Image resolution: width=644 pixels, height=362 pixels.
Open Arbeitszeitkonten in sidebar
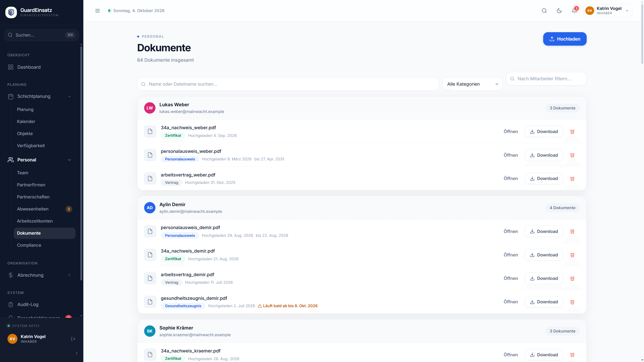[x=44, y=221]
